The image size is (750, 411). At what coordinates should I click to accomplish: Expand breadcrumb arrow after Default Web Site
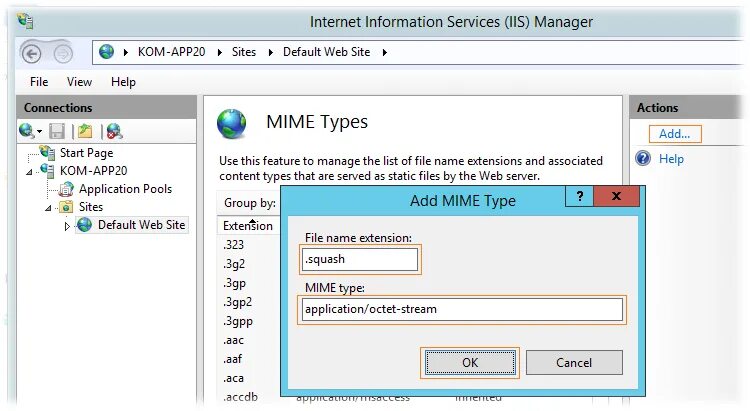pos(385,52)
